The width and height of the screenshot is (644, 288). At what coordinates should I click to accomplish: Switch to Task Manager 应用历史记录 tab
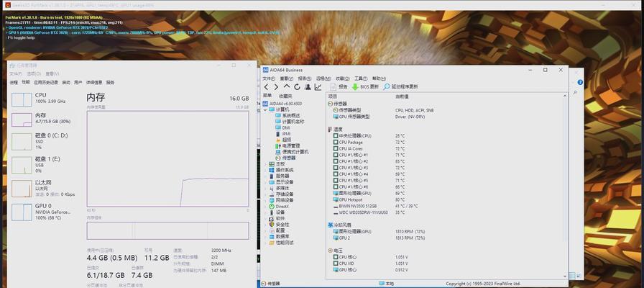(x=46, y=82)
